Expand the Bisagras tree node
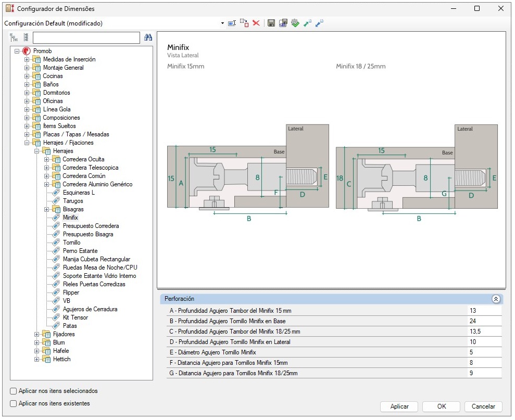The width and height of the screenshot is (515, 420). coord(47,210)
